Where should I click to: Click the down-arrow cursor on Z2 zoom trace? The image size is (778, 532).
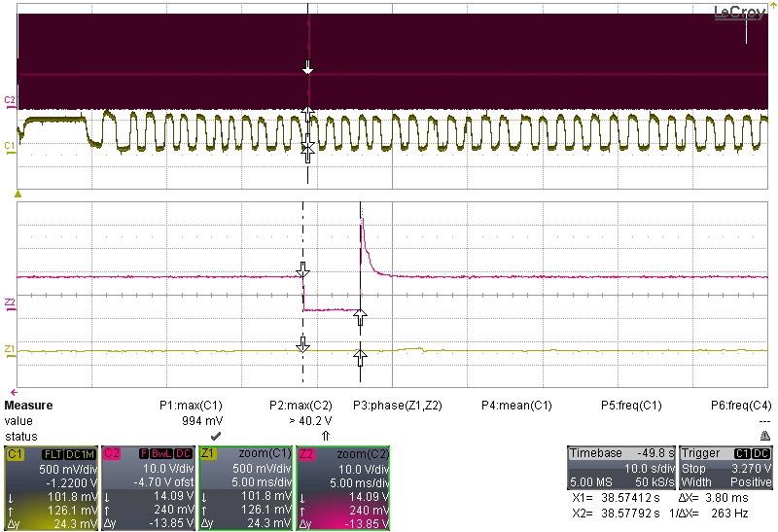pyautogui.click(x=302, y=270)
